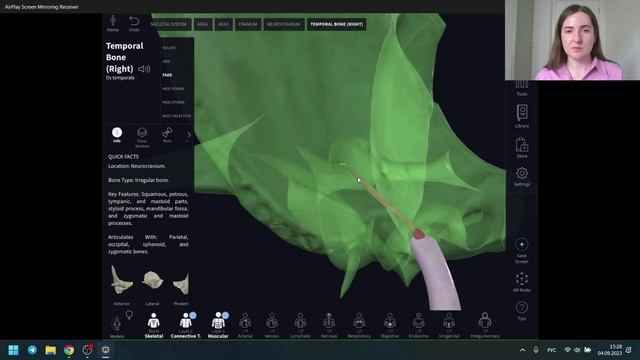Click the Multi Selection option
The height and width of the screenshot is (360, 640).
click(x=176, y=116)
